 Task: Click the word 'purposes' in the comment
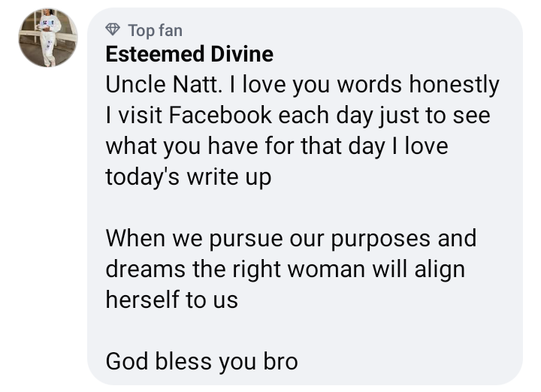pos(381,240)
